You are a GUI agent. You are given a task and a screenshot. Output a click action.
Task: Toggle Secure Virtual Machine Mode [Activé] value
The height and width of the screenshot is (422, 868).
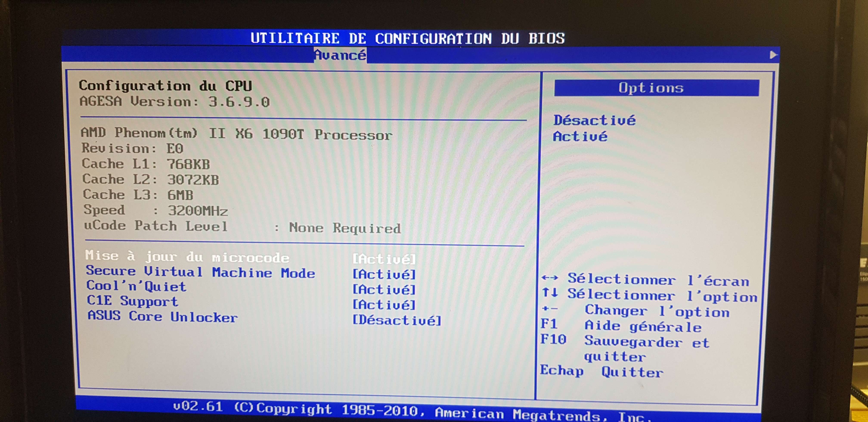pyautogui.click(x=384, y=274)
